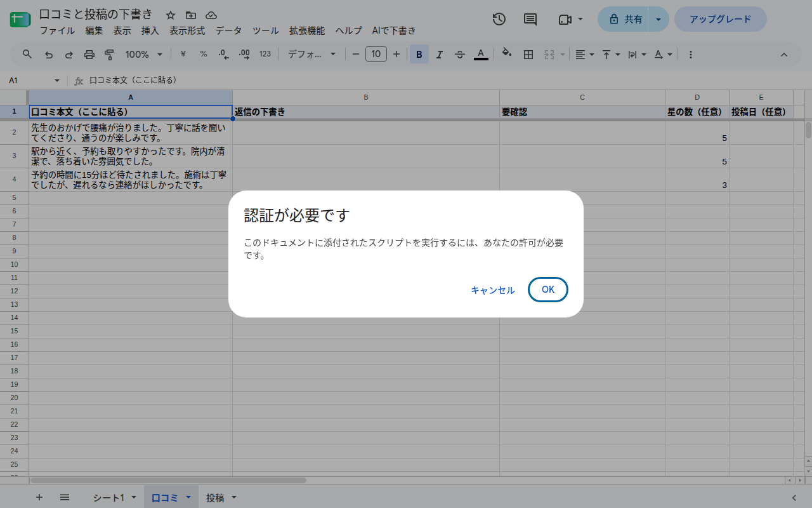812x508 pixels.
Task: Open the side panel chevron
Action: [x=794, y=498]
